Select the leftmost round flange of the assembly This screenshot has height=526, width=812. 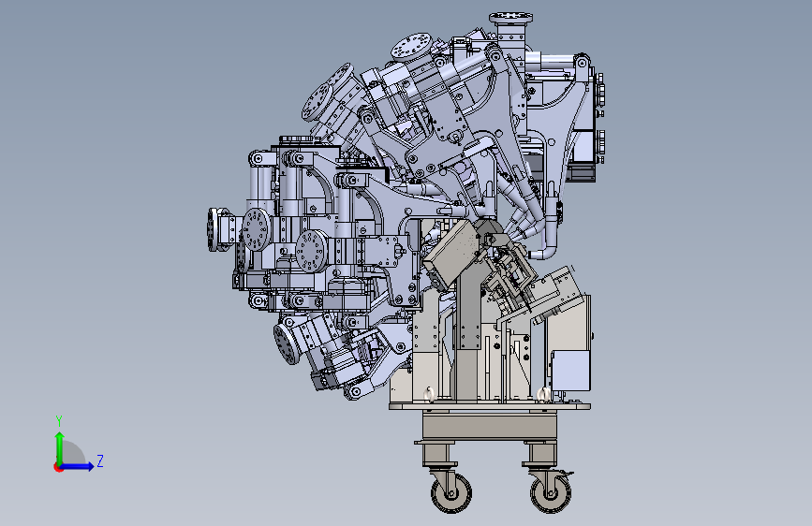pos(214,230)
